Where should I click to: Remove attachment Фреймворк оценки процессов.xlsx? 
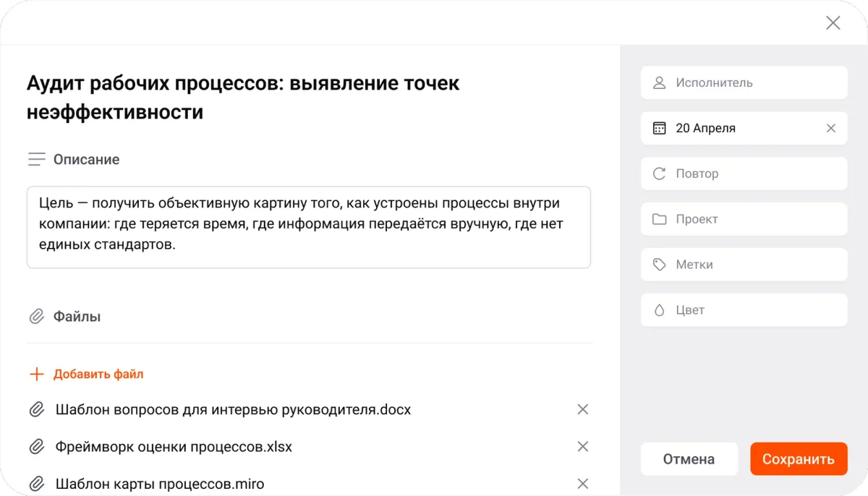pos(583,446)
